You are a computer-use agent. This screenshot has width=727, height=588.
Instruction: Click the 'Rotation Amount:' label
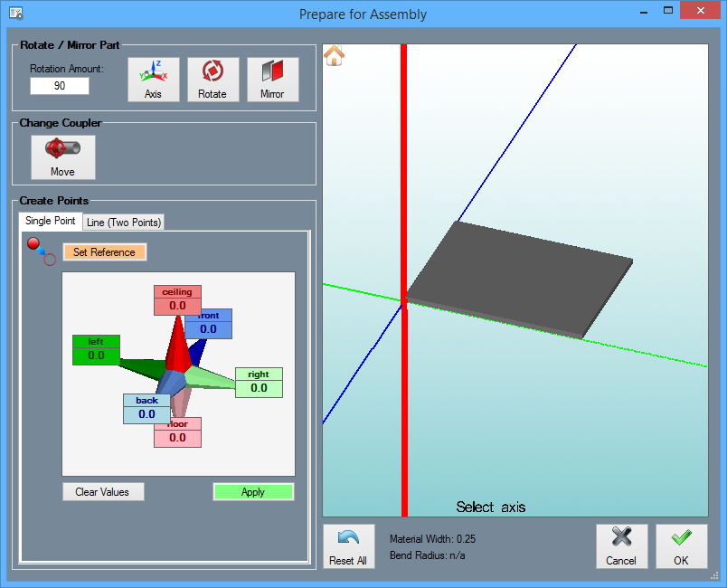(67, 69)
